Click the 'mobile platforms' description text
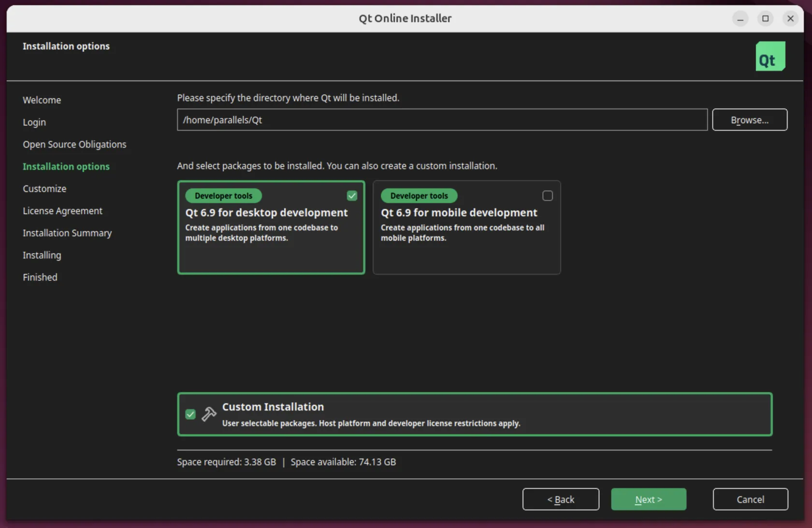This screenshot has height=528, width=812. (x=413, y=238)
